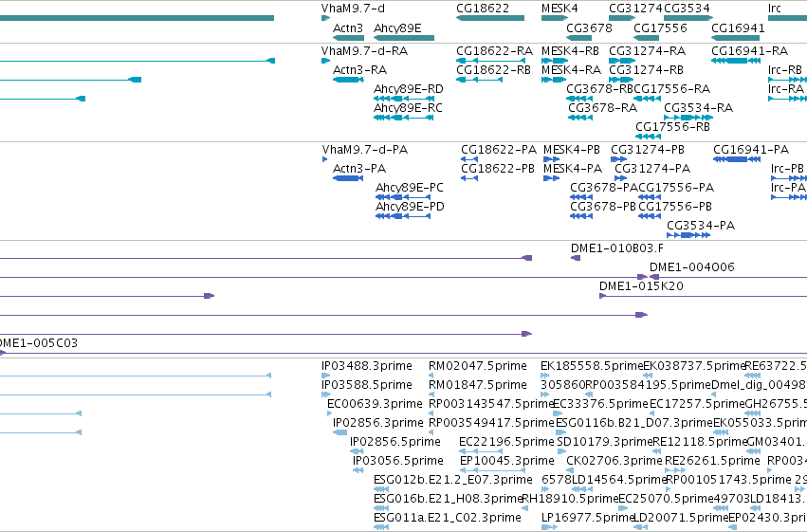This screenshot has height=532, width=807.
Task: Click the teal Ahcy89E gene arrow glyph
Action: [404, 38]
